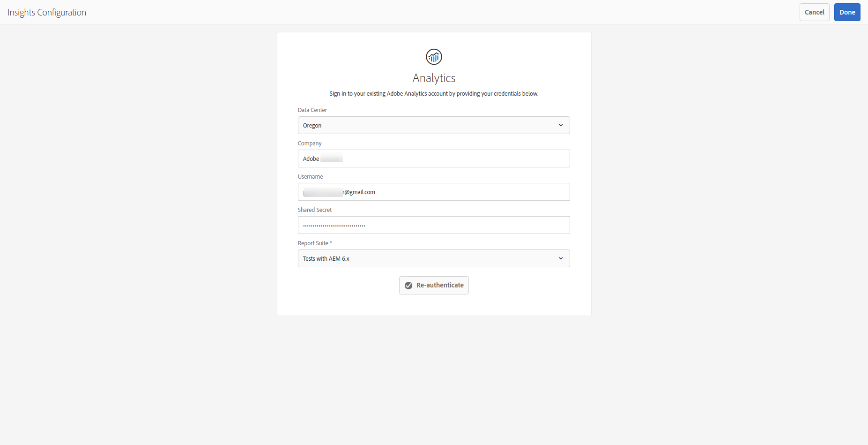Viewport: 868px width, 445px height.
Task: Click the Company field label
Action: tap(310, 143)
